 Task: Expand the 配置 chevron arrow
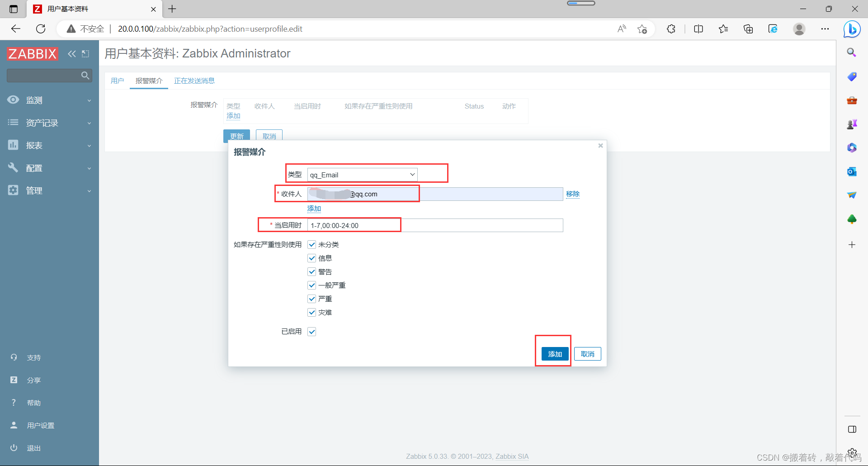[89, 168]
